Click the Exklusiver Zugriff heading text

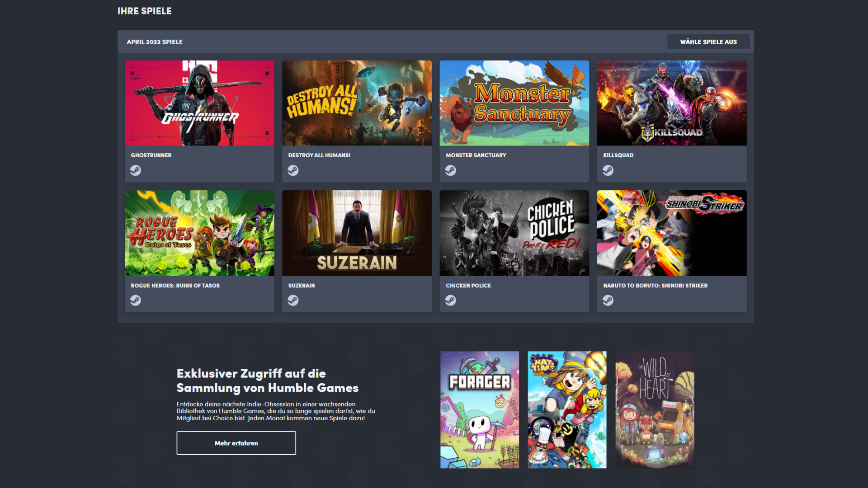267,380
